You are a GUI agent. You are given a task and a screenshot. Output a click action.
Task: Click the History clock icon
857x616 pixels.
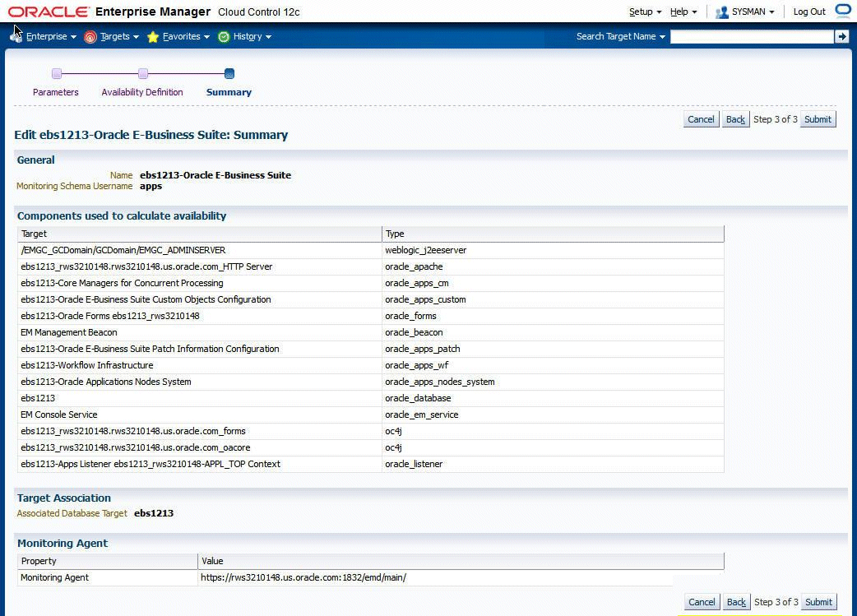pos(224,37)
